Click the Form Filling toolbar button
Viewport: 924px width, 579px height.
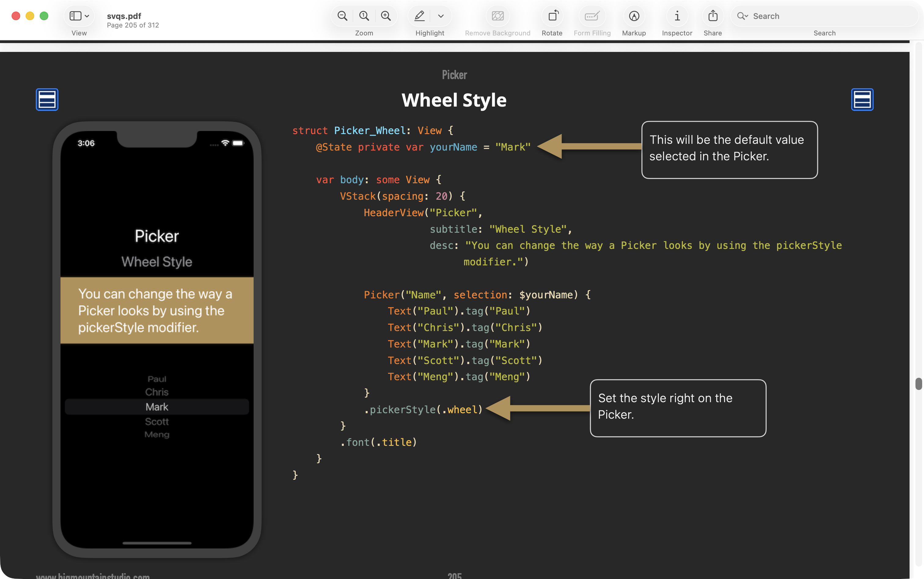(592, 16)
